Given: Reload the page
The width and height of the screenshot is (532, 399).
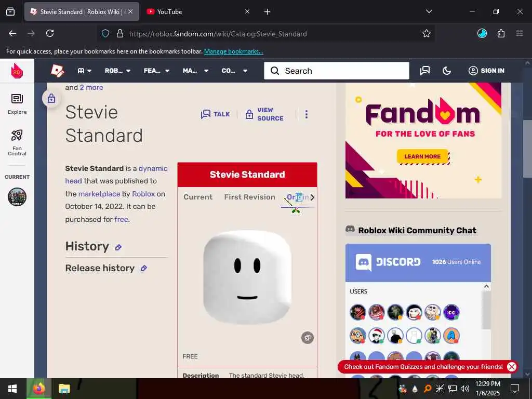Looking at the screenshot, I should point(50,33).
